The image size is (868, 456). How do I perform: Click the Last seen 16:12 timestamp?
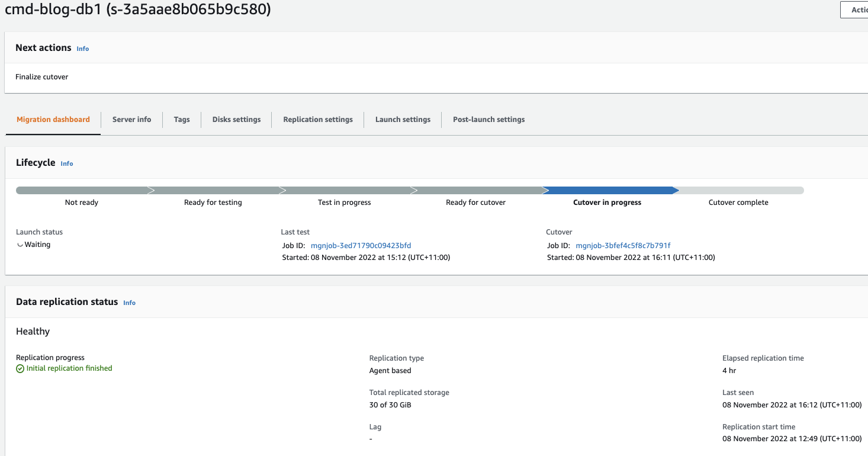(x=792, y=405)
